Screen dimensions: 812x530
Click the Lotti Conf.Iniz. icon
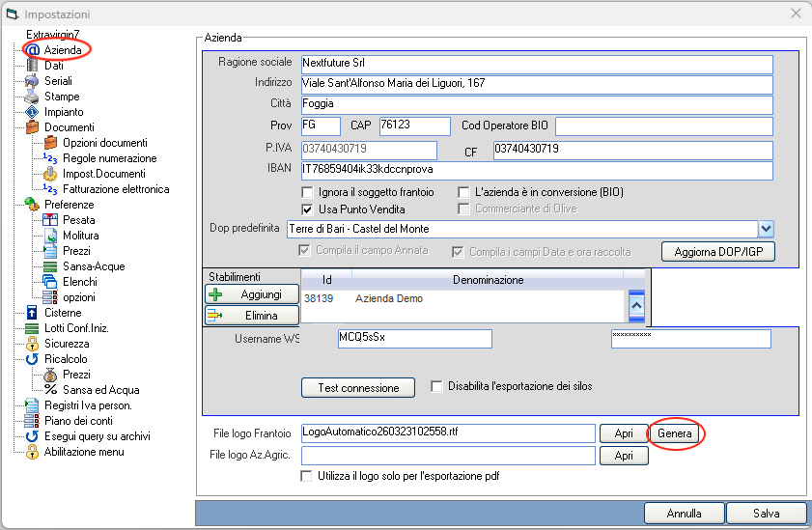point(32,328)
